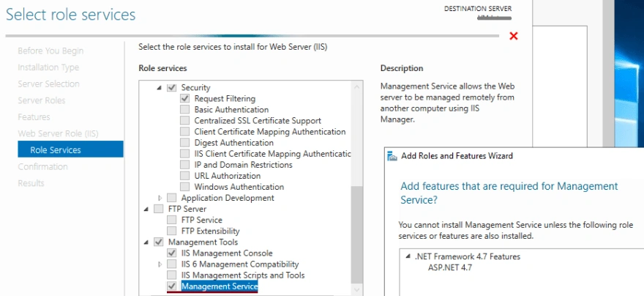Viewport: 644px width, 296px height.
Task: Enable IP and Domain Restrictions checkbox
Action: (x=185, y=165)
